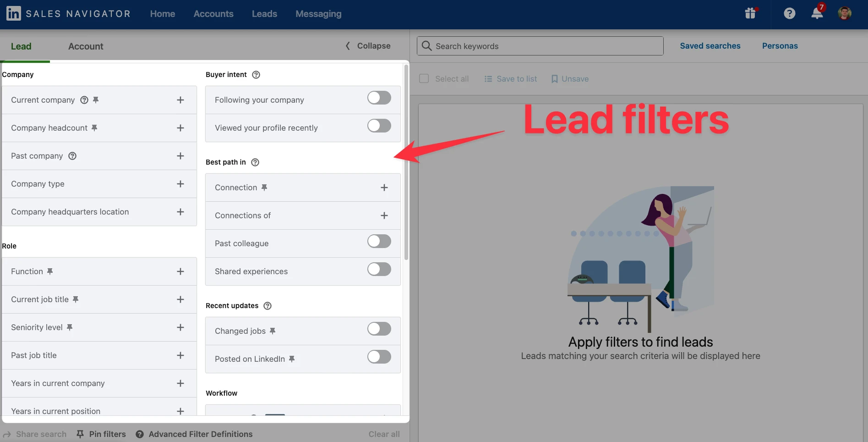The width and height of the screenshot is (868, 442).
Task: Click pin icon next to Connection
Action: point(264,188)
